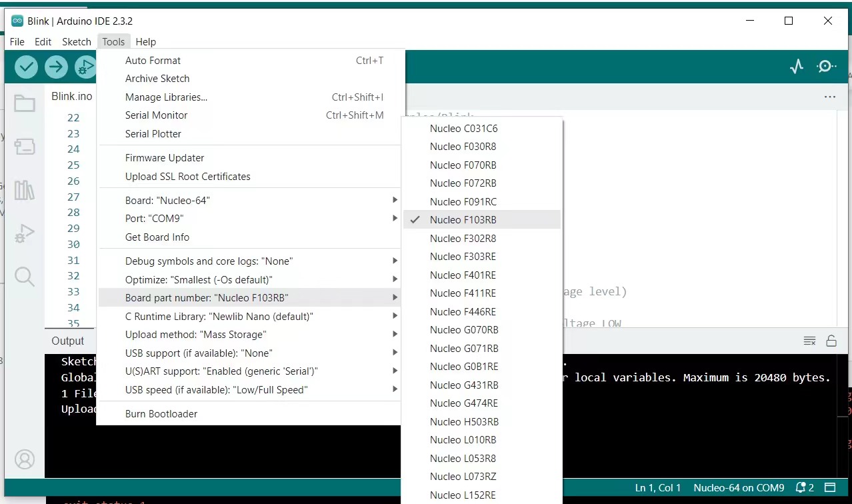This screenshot has width=852, height=504.
Task: Choose Archive Sketch menu entry
Action: (x=250, y=79)
